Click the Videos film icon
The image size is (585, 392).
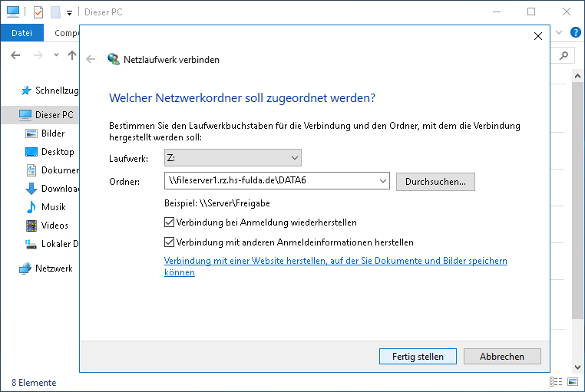[31, 226]
